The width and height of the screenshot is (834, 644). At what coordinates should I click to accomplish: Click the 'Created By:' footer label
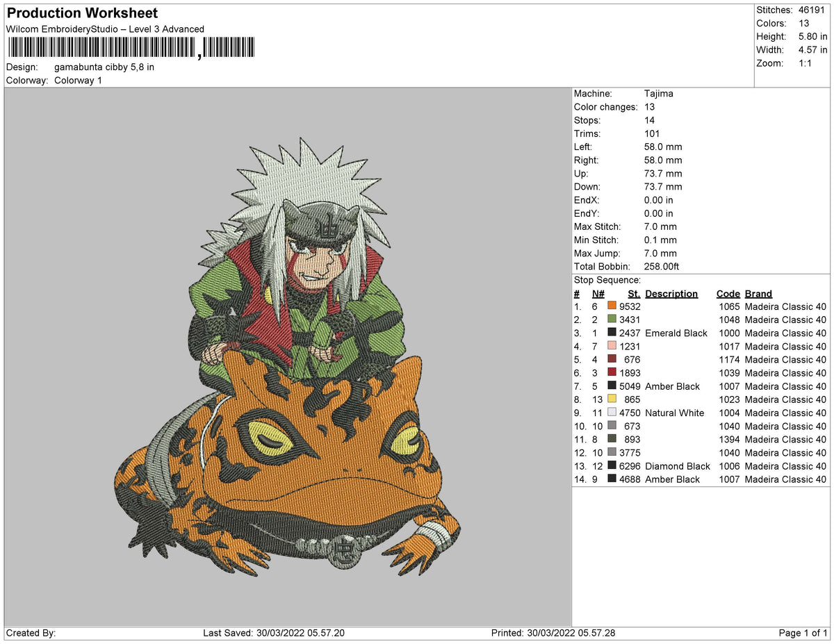(x=31, y=633)
